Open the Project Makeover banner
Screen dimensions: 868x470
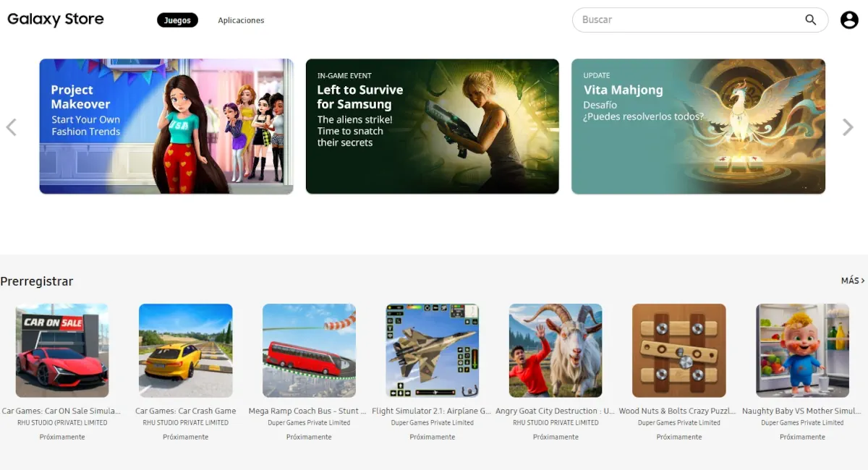[x=166, y=127]
